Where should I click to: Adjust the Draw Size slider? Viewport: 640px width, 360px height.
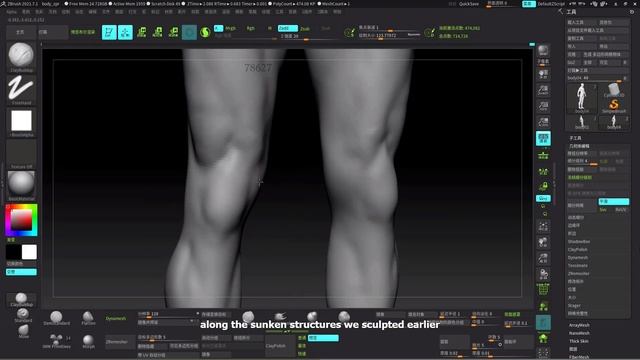click(x=389, y=36)
